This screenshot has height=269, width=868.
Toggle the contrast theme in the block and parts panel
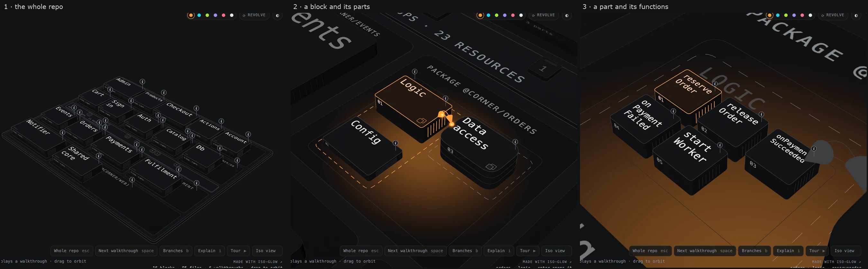click(x=567, y=15)
